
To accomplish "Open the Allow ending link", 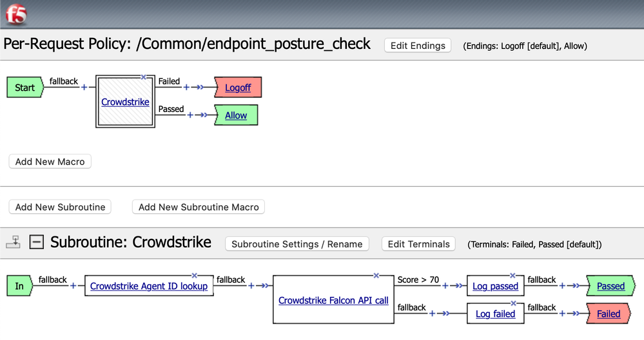I will point(236,115).
